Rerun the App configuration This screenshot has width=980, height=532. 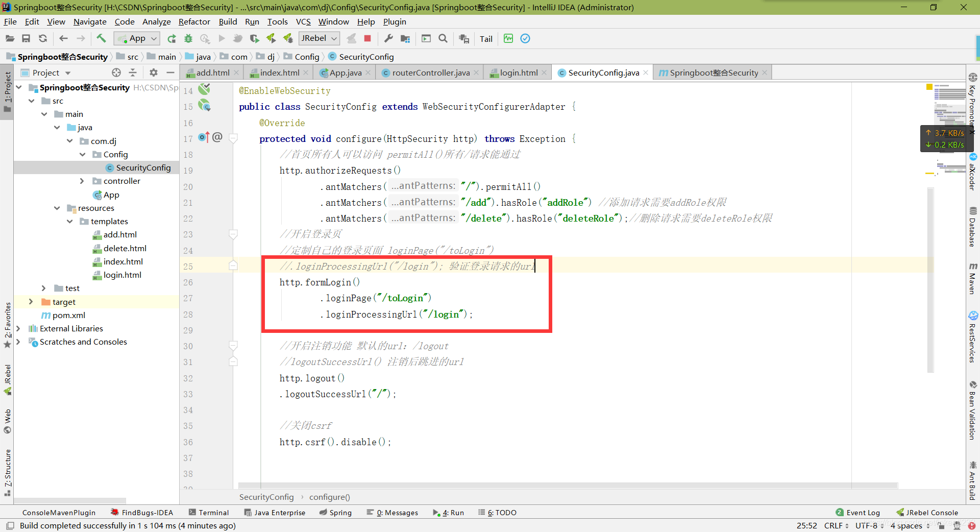pyautogui.click(x=171, y=38)
